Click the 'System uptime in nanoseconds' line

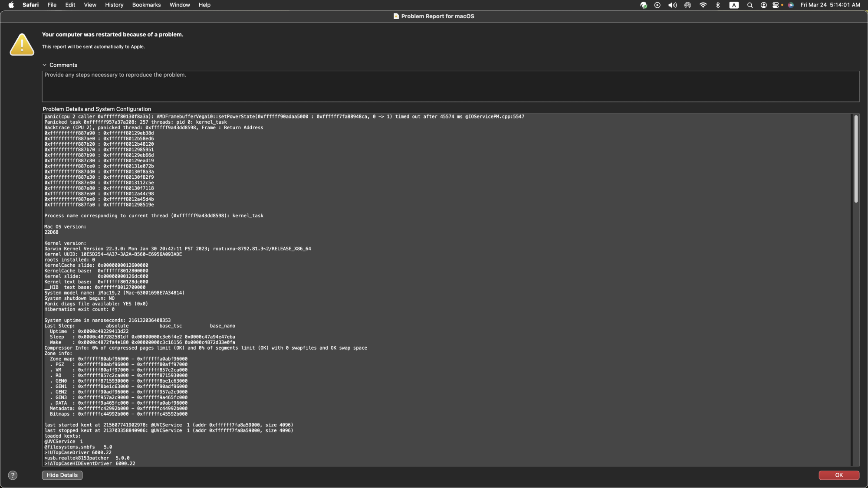[107, 321]
